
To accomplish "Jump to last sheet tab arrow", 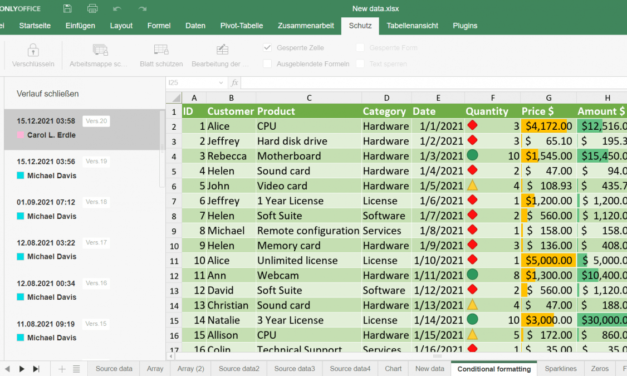I will point(36,369).
